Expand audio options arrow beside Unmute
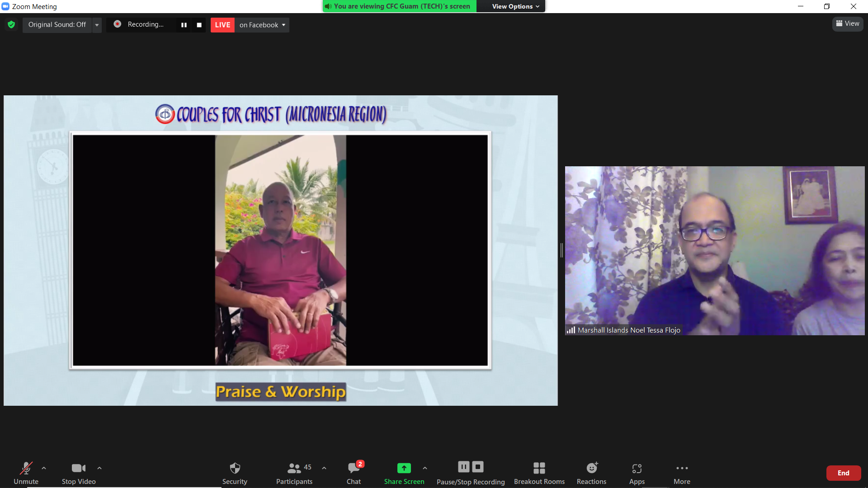This screenshot has height=488, width=868. point(44,468)
